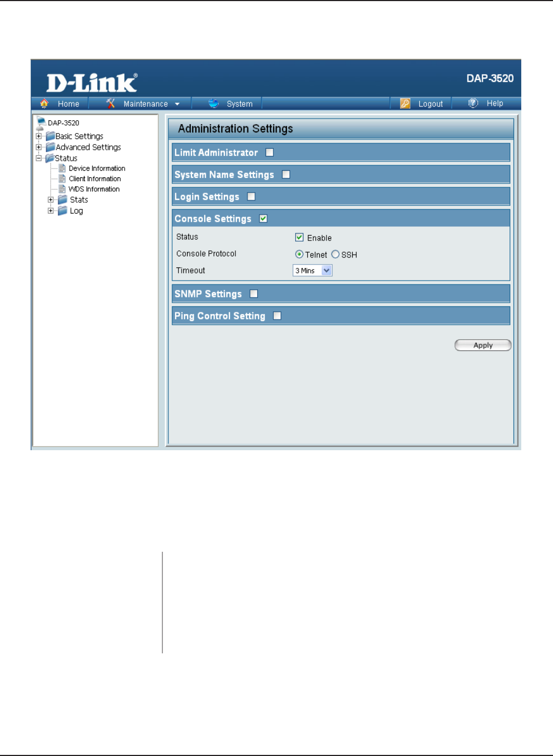Click the DAP-3520 model name in header
The height and width of the screenshot is (756, 553).
[x=490, y=79]
